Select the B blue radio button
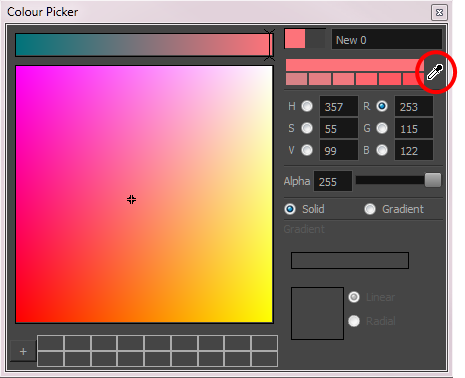Screen dimensions: 465x378 pyautogui.click(x=382, y=150)
